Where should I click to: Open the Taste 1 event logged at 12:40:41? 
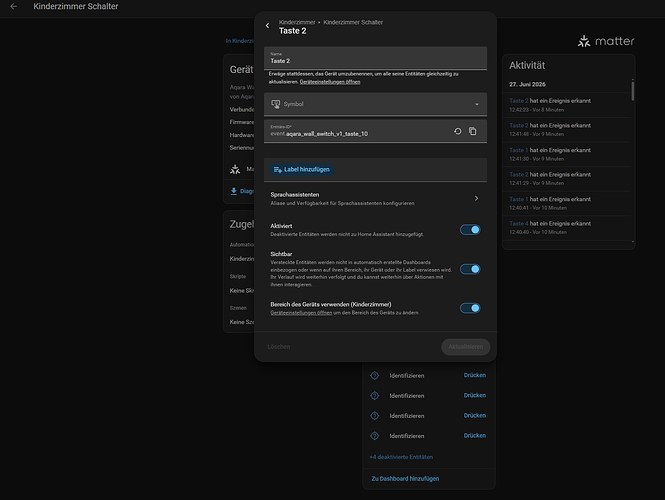pyautogui.click(x=566, y=203)
